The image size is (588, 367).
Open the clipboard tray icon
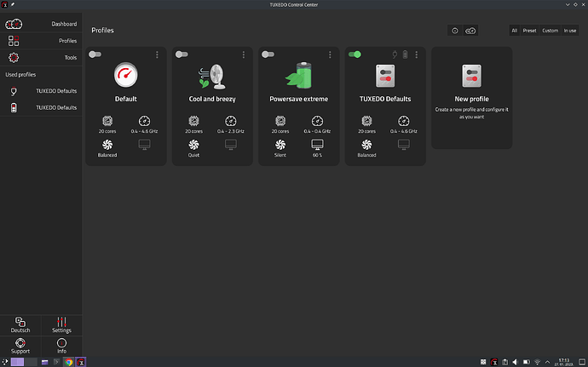[504, 362]
